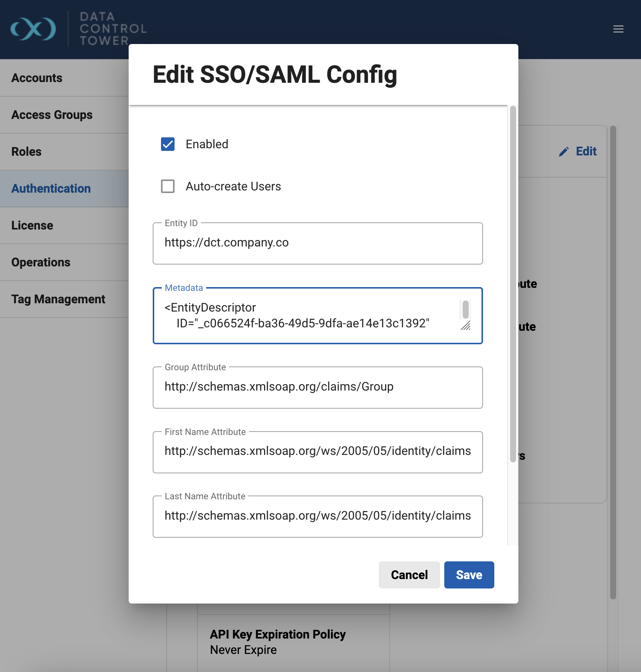Image resolution: width=641 pixels, height=672 pixels.
Task: Open Tag Management
Action: point(64,299)
